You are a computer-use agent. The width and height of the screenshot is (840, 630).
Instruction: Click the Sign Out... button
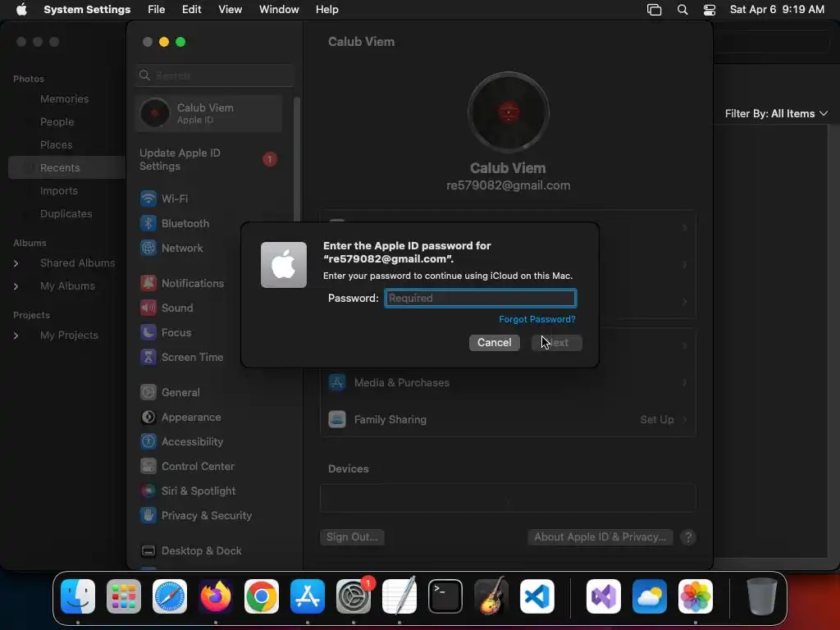pyautogui.click(x=352, y=536)
